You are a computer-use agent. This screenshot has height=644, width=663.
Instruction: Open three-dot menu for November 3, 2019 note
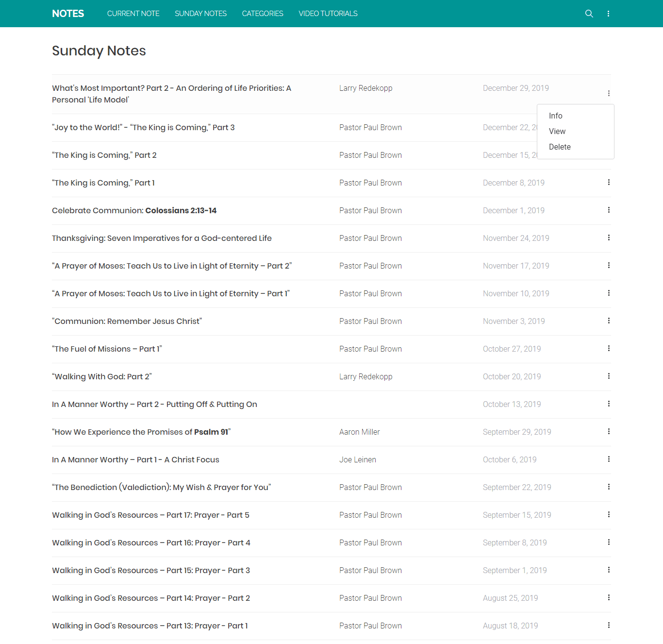pyautogui.click(x=609, y=321)
